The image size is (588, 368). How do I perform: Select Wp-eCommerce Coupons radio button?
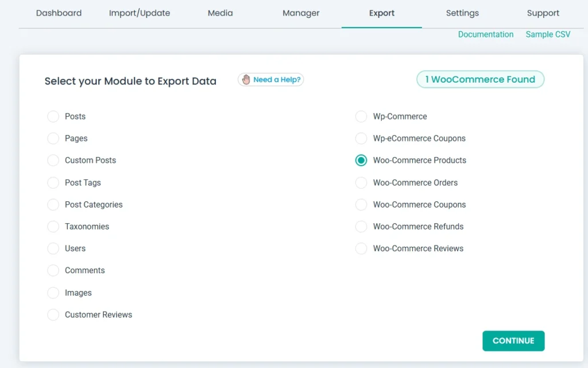(x=361, y=139)
